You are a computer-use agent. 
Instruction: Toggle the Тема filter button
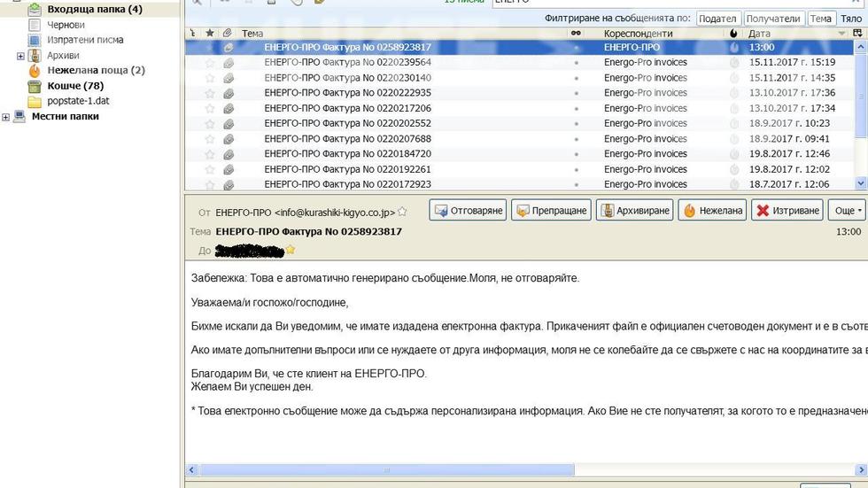coord(821,19)
